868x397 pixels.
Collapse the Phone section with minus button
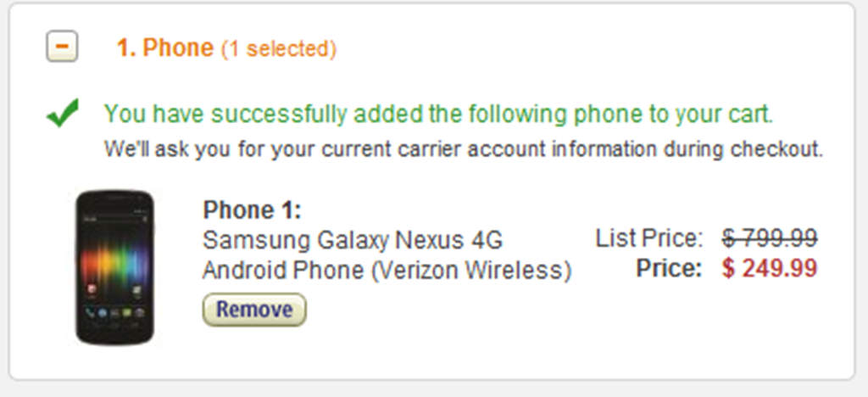(61, 48)
